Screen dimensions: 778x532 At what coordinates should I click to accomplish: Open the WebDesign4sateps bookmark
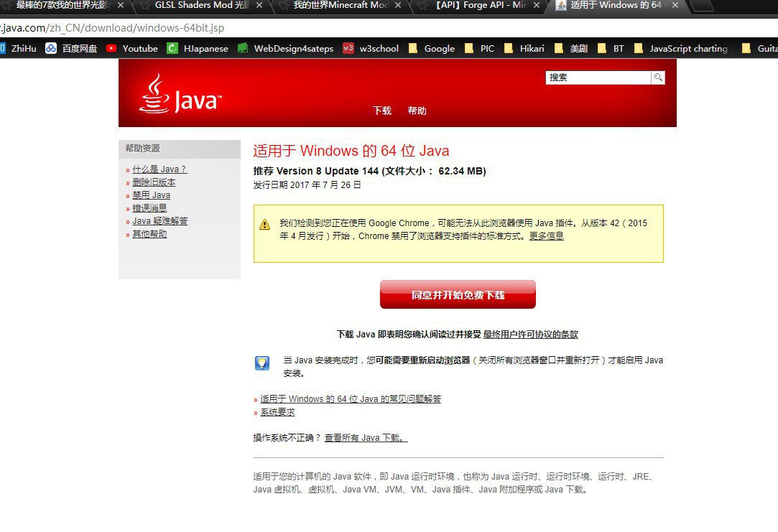pos(285,49)
